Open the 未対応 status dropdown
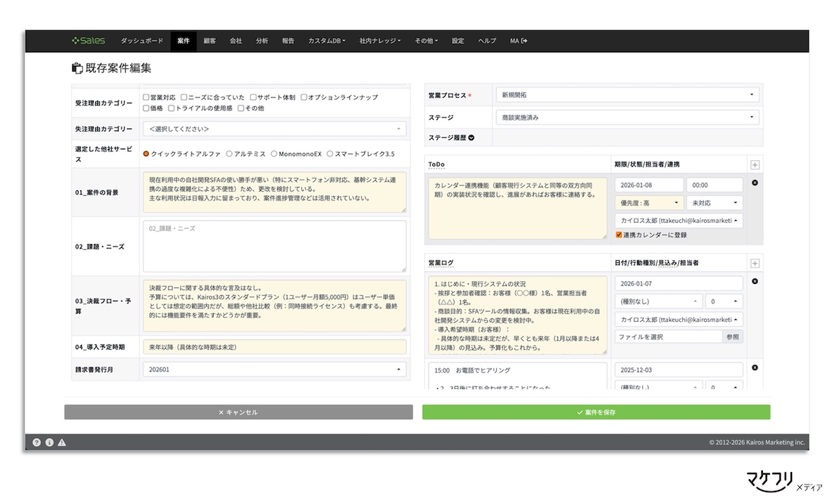833x504 pixels. pyautogui.click(x=715, y=203)
